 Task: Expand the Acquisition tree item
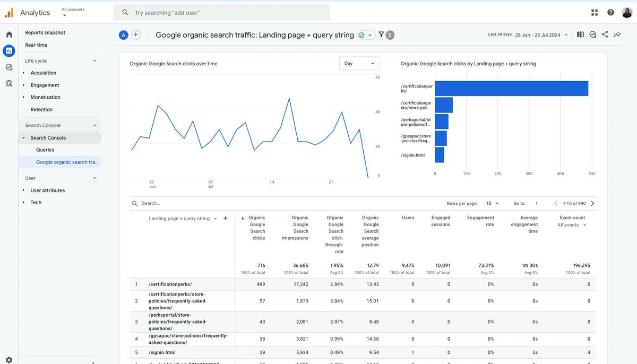[23, 73]
